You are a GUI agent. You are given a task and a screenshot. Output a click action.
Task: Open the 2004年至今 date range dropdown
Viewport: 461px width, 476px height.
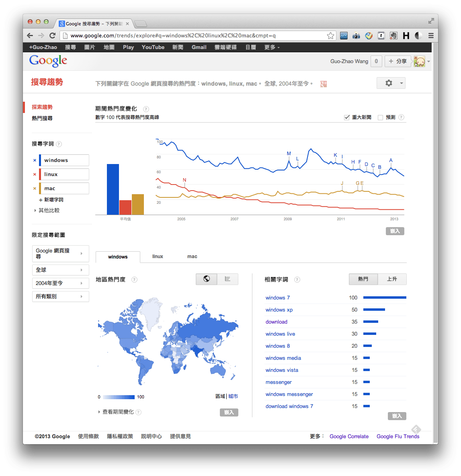(x=60, y=283)
